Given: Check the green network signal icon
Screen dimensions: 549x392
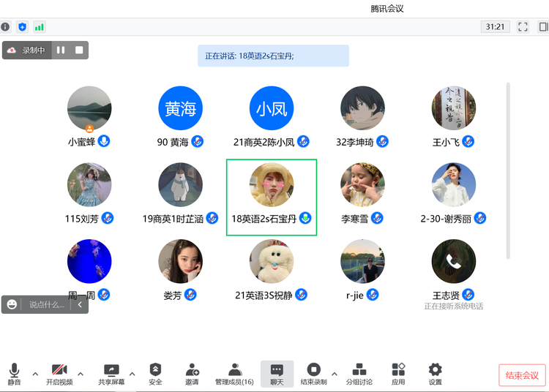Looking at the screenshot, I should (x=40, y=27).
